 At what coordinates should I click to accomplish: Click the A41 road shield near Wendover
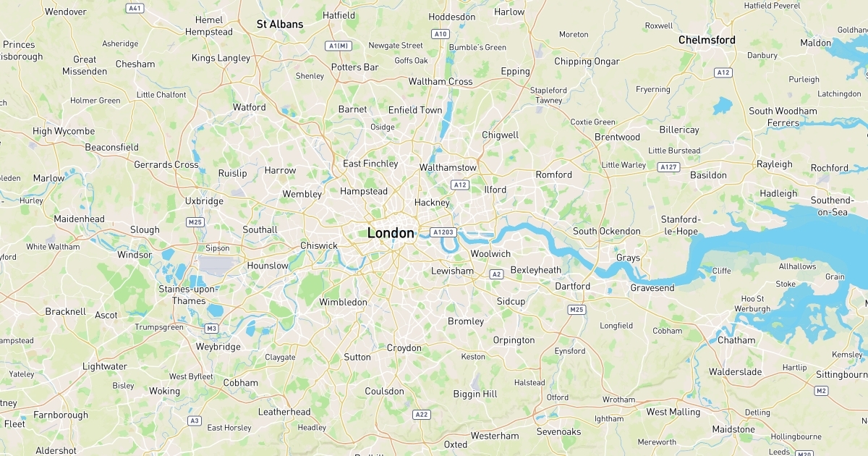(x=135, y=8)
